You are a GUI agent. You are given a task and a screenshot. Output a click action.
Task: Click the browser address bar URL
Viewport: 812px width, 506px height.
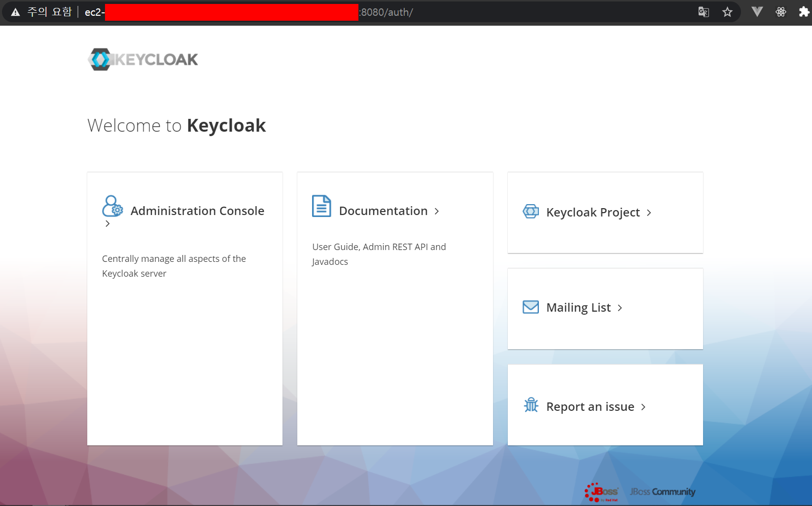point(249,12)
